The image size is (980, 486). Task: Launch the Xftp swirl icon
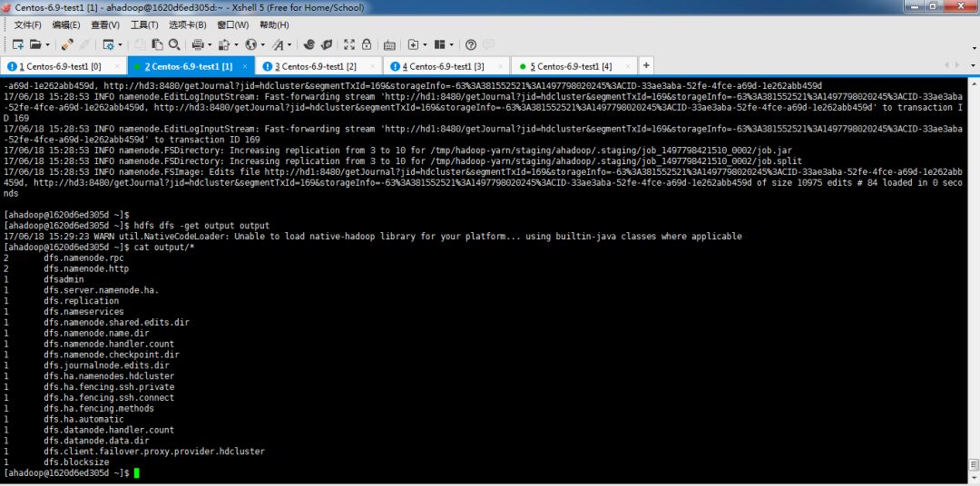click(309, 44)
